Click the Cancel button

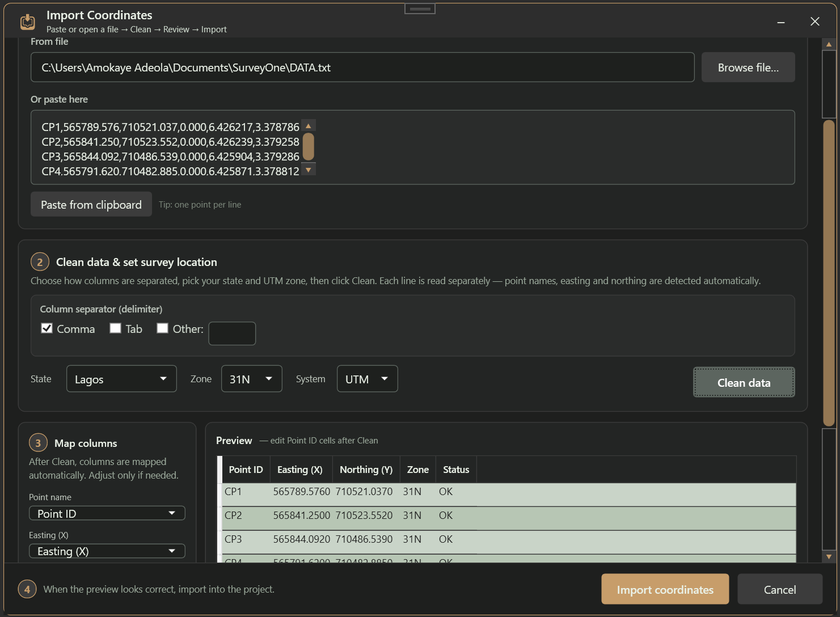tap(780, 589)
